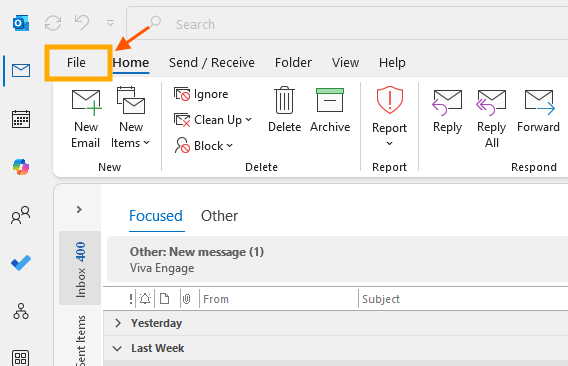
Task: Sort by the Subject column header
Action: click(463, 299)
